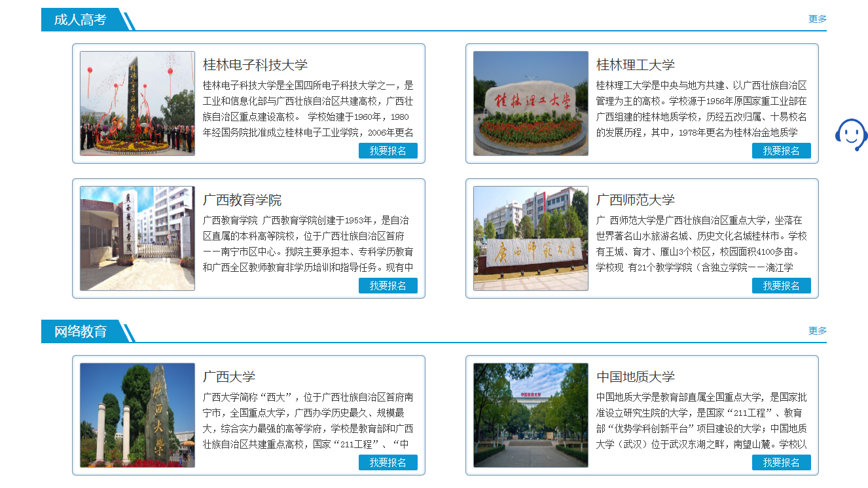Click the 广西教育学院 title
868x488 pixels.
click(242, 200)
